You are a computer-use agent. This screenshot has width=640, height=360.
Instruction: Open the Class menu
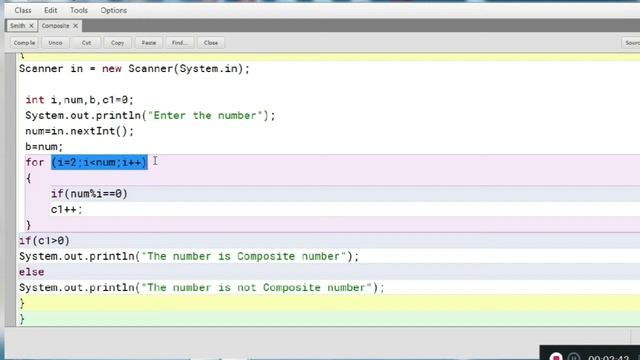tap(23, 10)
